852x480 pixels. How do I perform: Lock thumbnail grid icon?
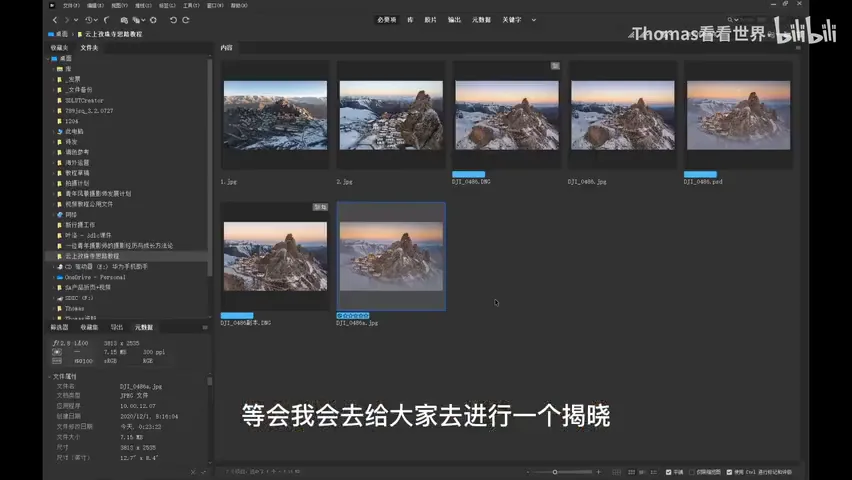point(617,472)
